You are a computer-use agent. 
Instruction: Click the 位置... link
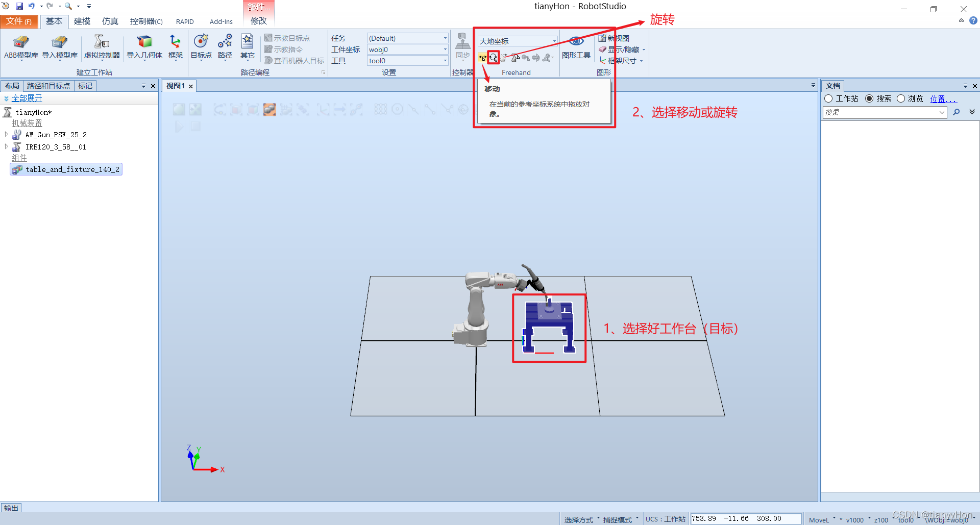(x=943, y=98)
